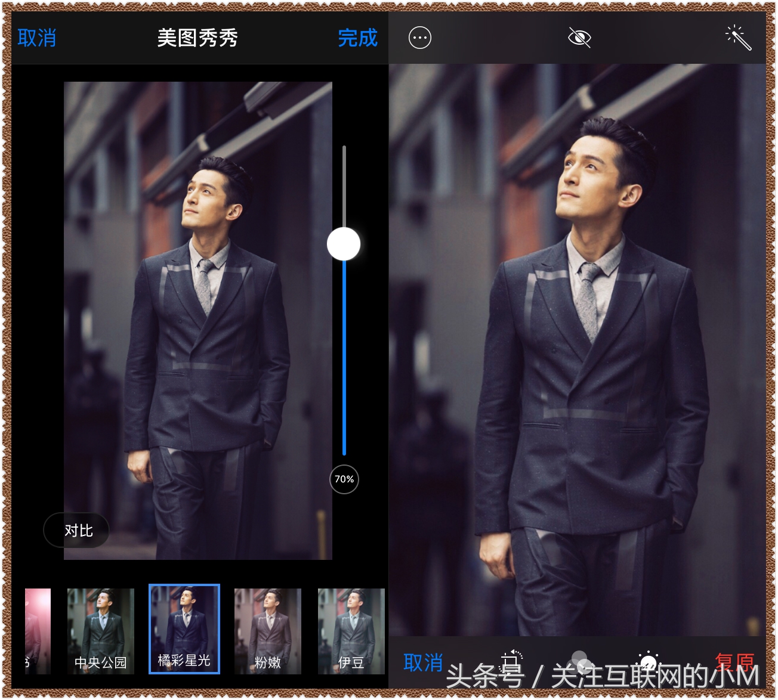This screenshot has width=778, height=700.
Task: Open the more options ellipsis menu
Action: [419, 38]
